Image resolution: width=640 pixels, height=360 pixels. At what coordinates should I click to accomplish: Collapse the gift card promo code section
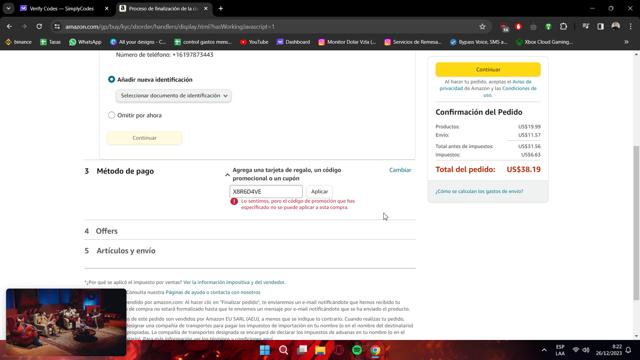click(x=227, y=175)
